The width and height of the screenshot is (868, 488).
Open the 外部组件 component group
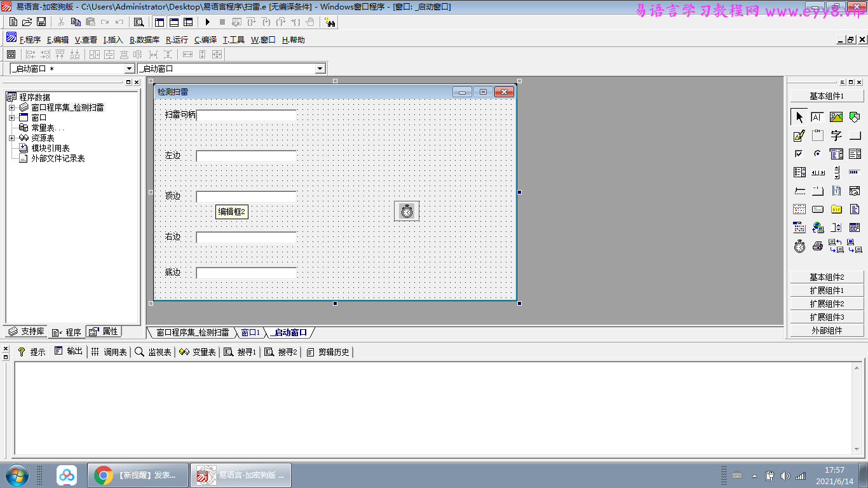(827, 330)
